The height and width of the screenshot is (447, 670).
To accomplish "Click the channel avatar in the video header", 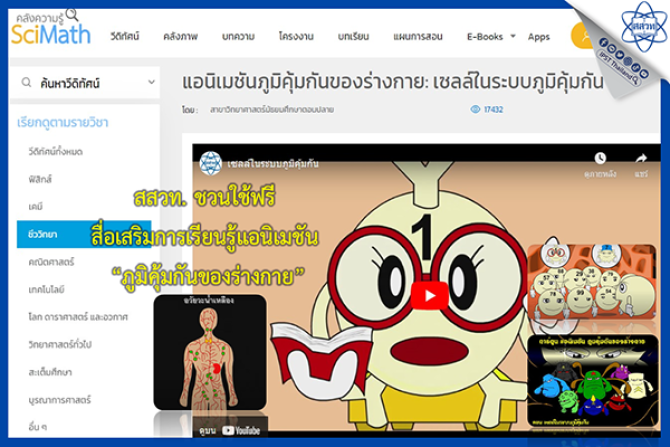I will [209, 160].
